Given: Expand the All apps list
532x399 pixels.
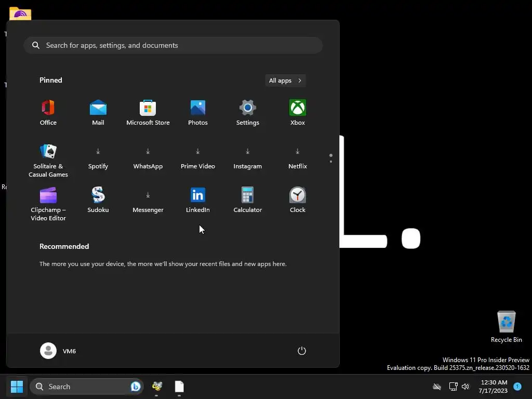Looking at the screenshot, I should click(285, 81).
